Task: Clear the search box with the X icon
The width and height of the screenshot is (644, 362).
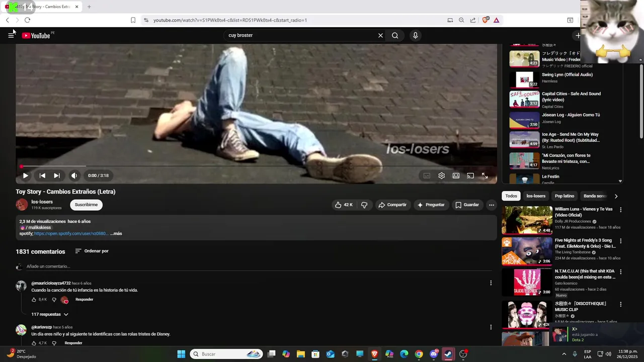Action: click(380, 35)
